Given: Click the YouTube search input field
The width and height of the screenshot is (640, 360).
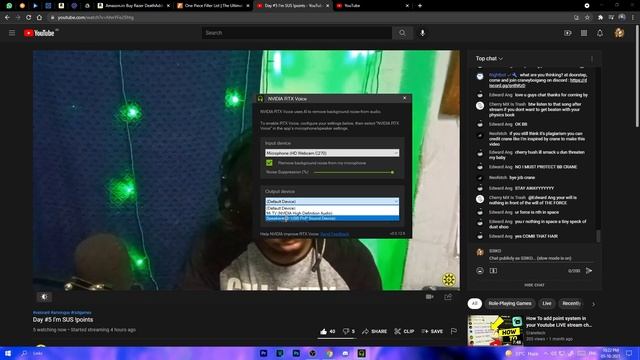Looking at the screenshot, I should coord(297,33).
